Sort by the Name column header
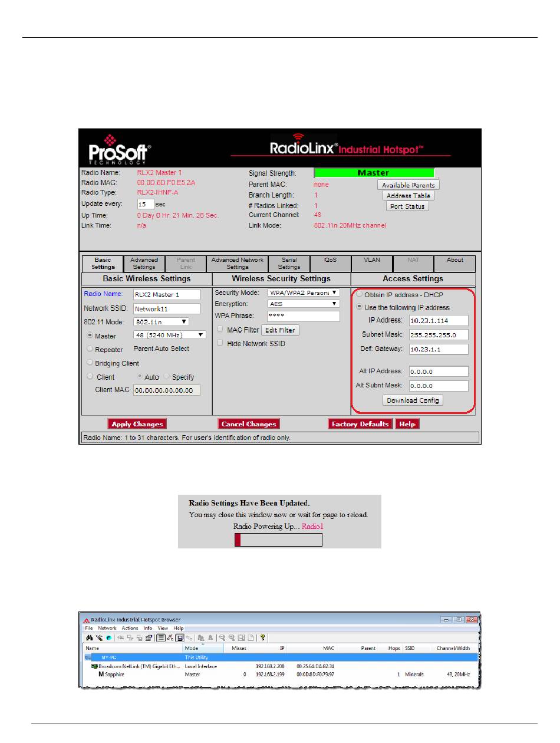The height and width of the screenshot is (743, 560). pyautogui.click(x=92, y=648)
